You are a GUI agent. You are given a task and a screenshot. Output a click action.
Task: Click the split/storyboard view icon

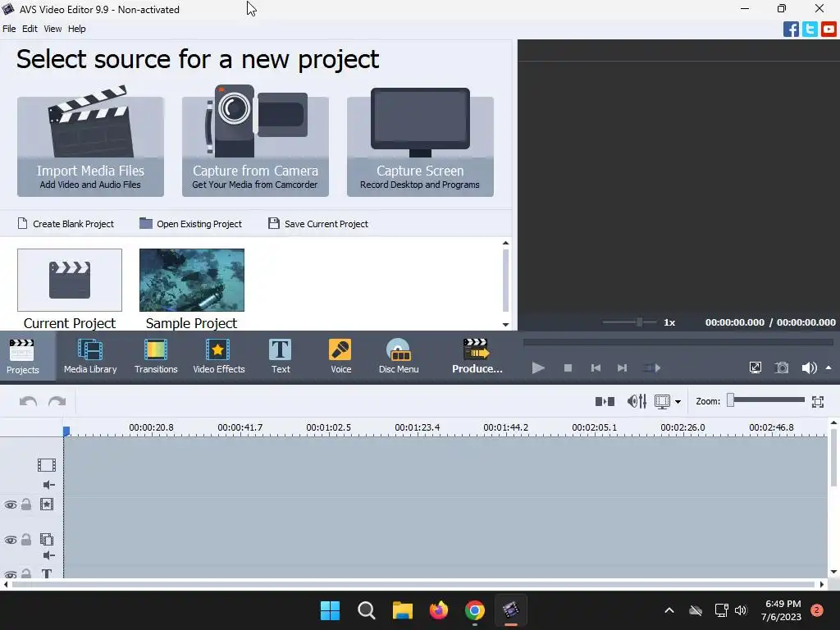pos(605,401)
